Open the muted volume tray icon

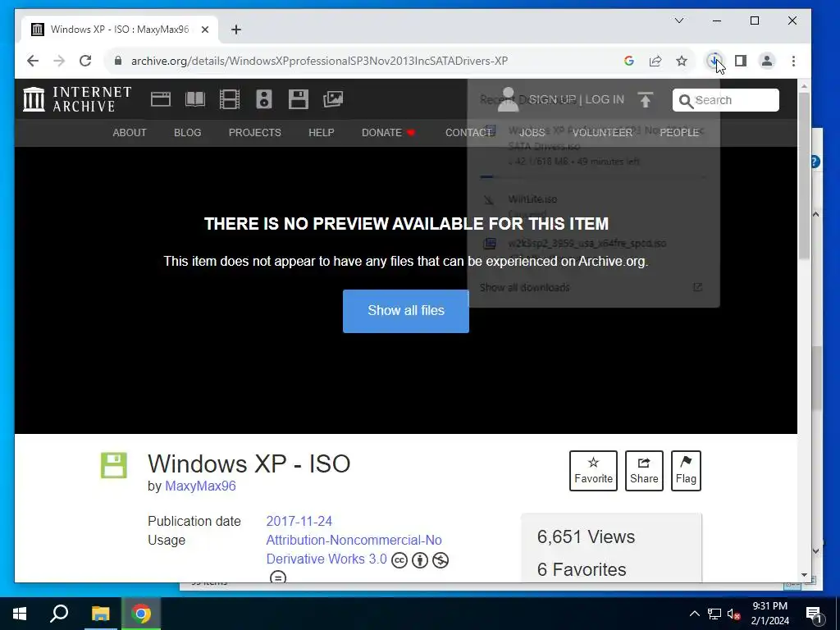734,614
